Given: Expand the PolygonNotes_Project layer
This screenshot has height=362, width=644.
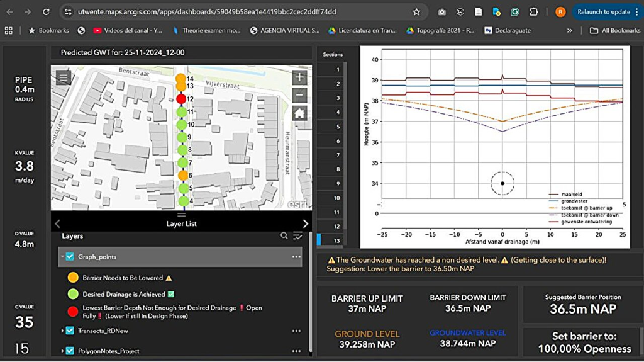Looking at the screenshot, I should (62, 351).
